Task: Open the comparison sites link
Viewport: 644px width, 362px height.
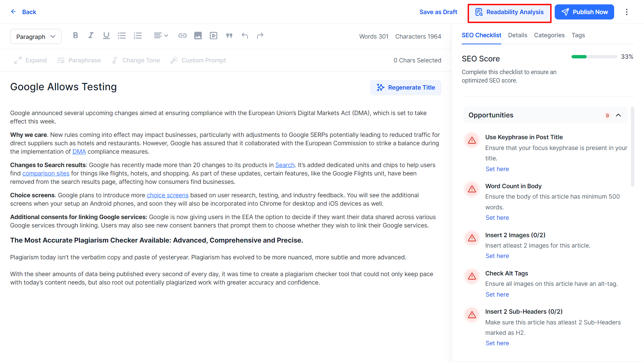Action: (46, 173)
